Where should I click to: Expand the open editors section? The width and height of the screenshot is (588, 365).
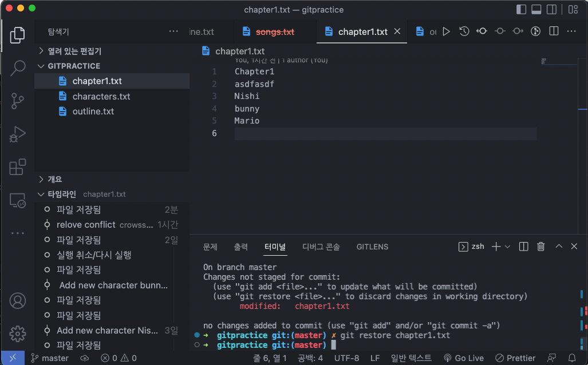112,51
